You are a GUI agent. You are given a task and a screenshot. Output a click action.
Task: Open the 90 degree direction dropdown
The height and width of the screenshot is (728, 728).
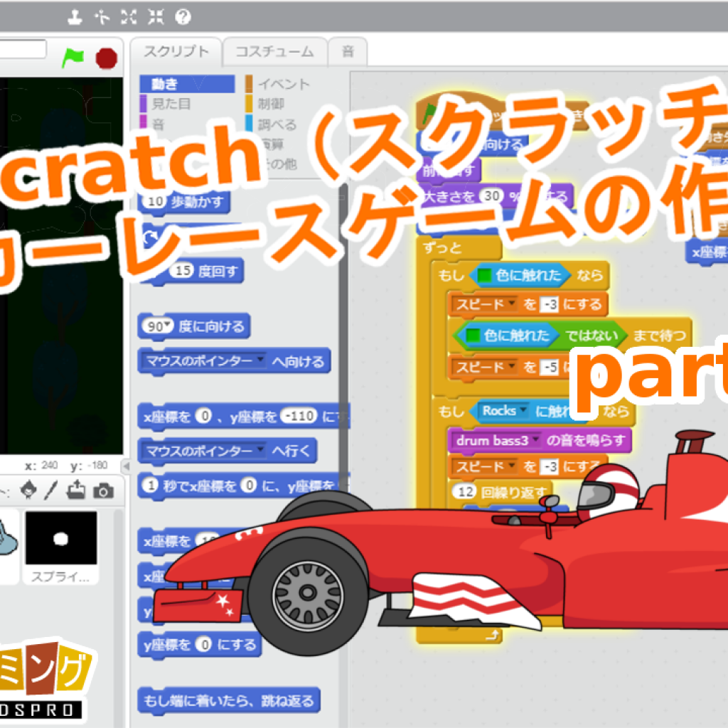tap(168, 327)
